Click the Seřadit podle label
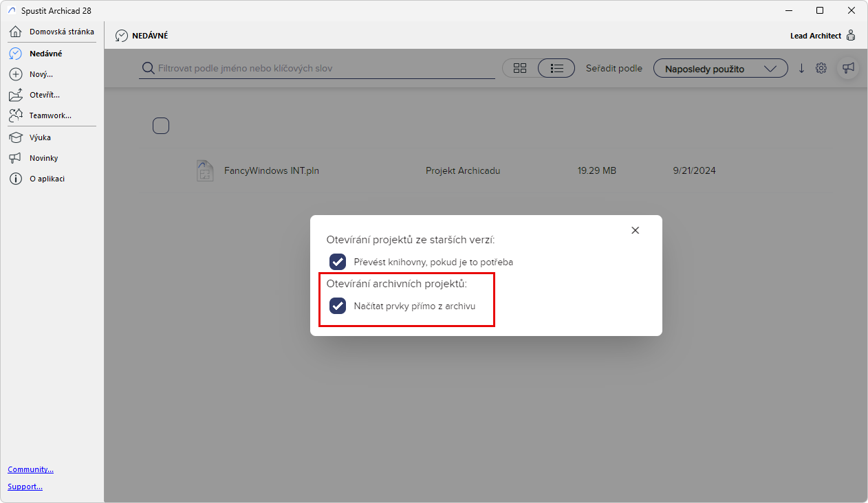The width and height of the screenshot is (868, 503). click(614, 68)
